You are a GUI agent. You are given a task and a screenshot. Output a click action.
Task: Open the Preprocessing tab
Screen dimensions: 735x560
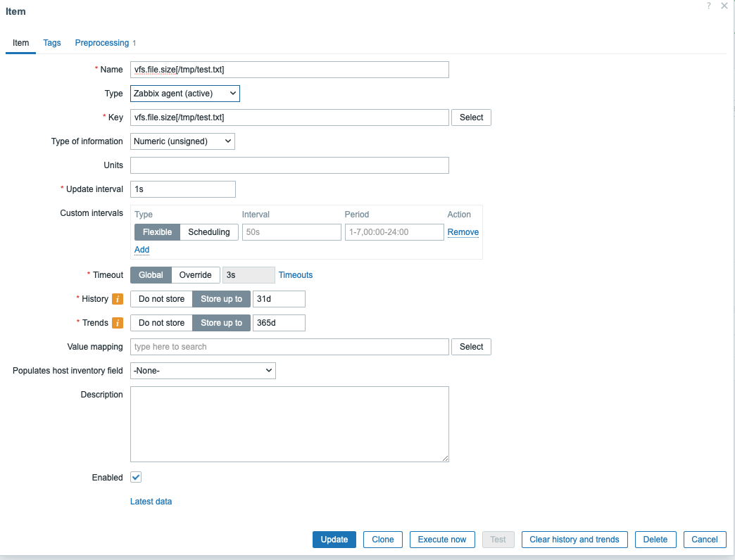point(101,43)
